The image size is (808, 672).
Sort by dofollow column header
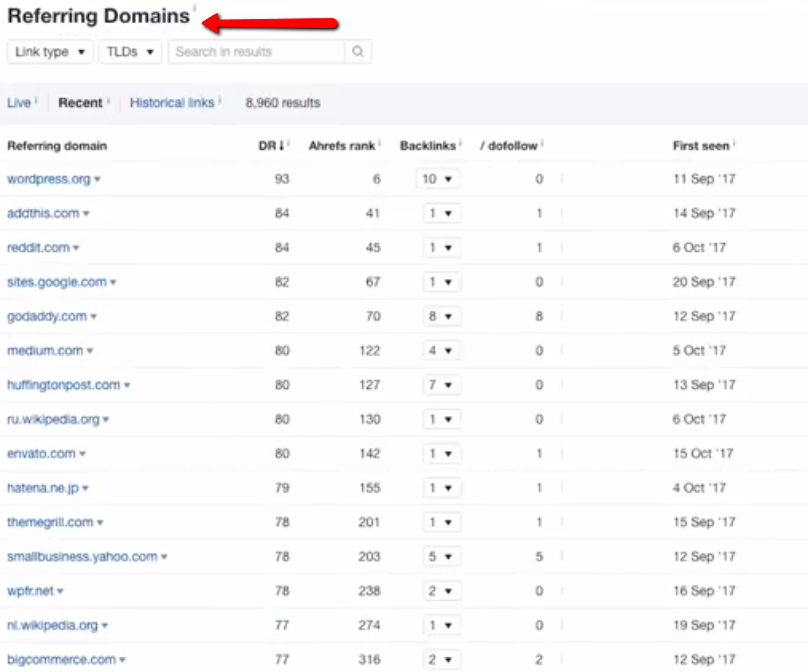[509, 146]
